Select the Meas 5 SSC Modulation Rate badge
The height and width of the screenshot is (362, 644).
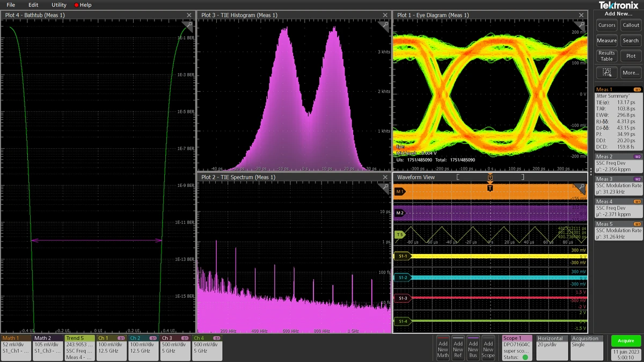coord(619,230)
